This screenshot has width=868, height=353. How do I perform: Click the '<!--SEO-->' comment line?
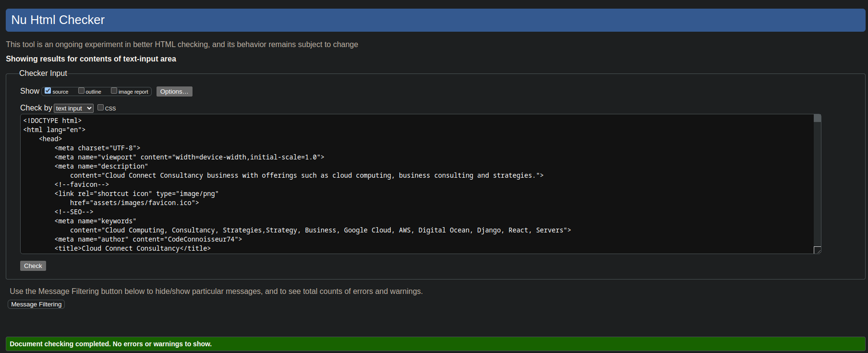74,212
